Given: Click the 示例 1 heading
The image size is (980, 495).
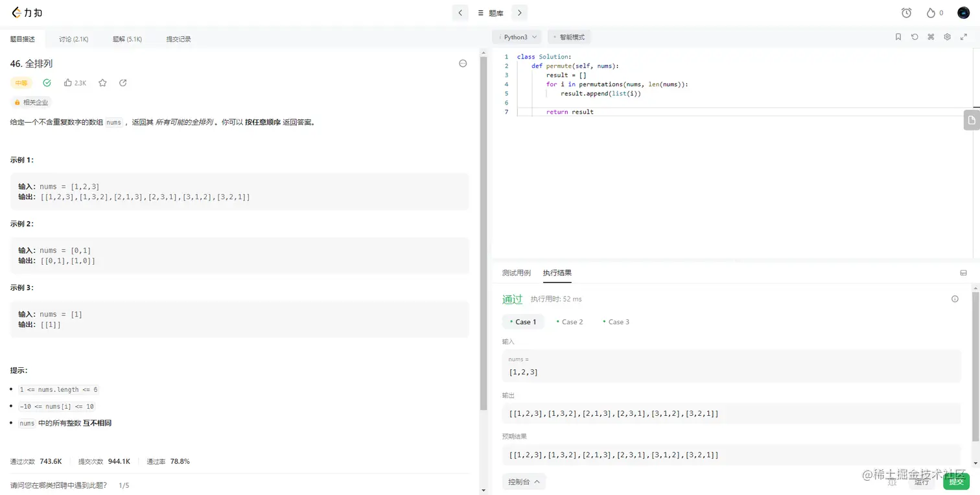Looking at the screenshot, I should pos(22,160).
